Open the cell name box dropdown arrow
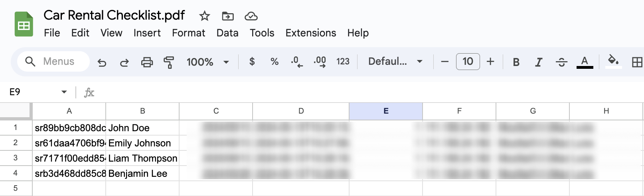This screenshot has width=644, height=196. (64, 92)
